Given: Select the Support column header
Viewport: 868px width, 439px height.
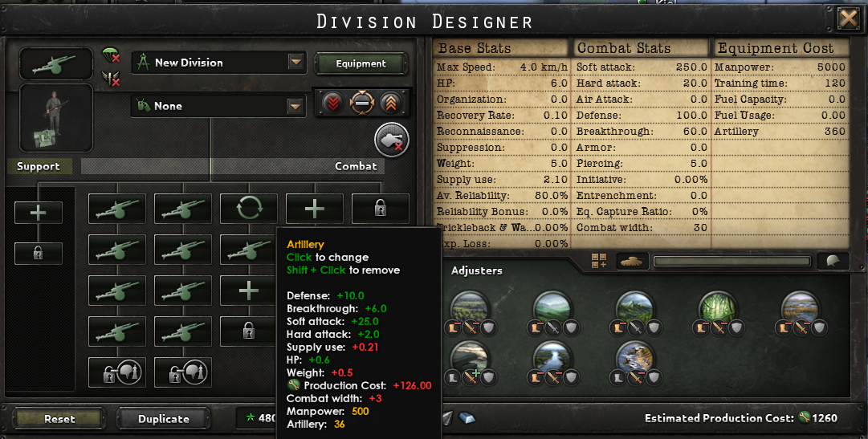Looking at the screenshot, I should point(39,166).
